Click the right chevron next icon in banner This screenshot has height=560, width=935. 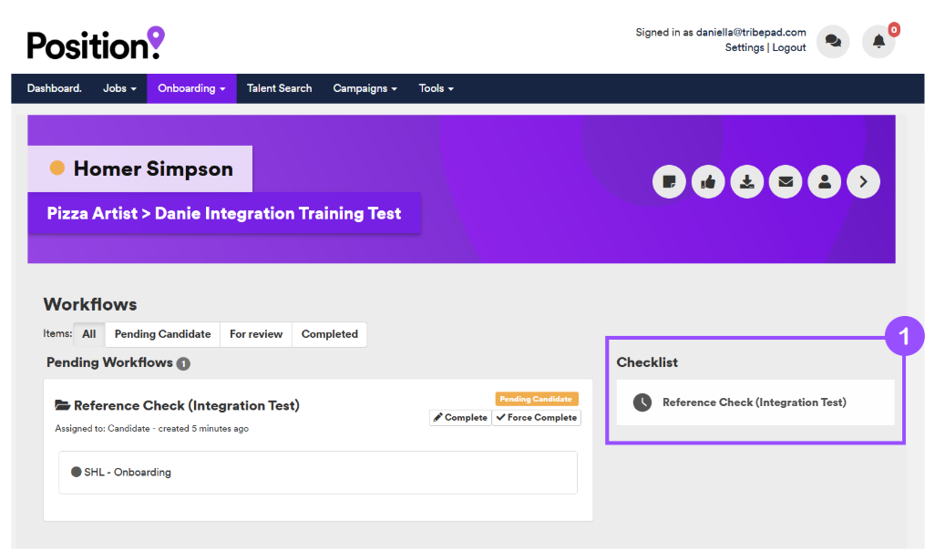[863, 182]
